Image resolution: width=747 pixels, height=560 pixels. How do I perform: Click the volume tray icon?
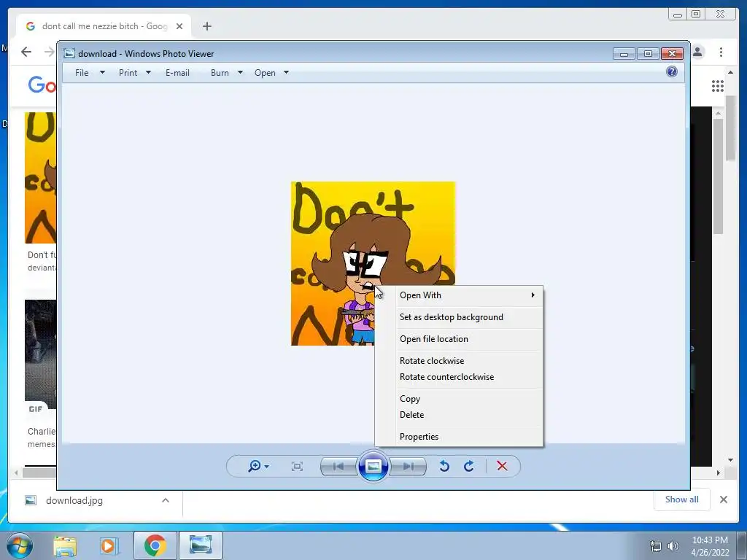tap(673, 546)
